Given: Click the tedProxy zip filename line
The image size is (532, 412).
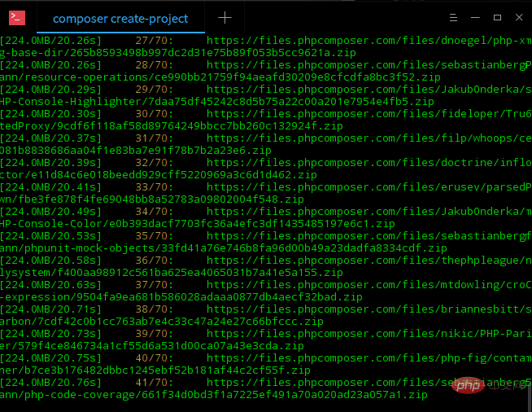Looking at the screenshot, I should coord(172,126).
